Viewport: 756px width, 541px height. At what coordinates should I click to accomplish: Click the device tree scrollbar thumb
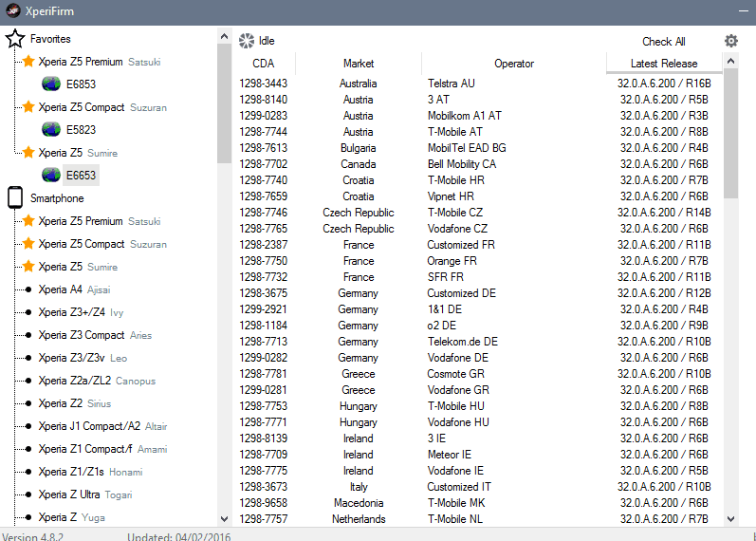pos(224,103)
